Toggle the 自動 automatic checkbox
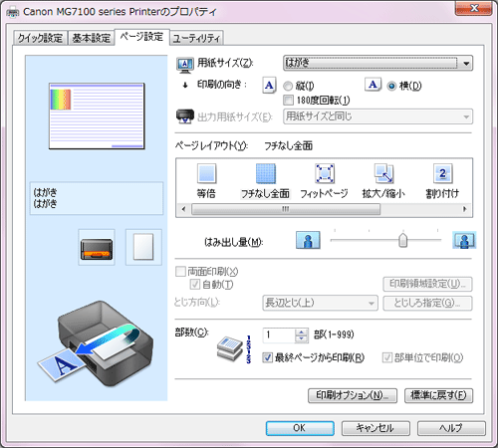The width and height of the screenshot is (498, 448). tap(195, 285)
